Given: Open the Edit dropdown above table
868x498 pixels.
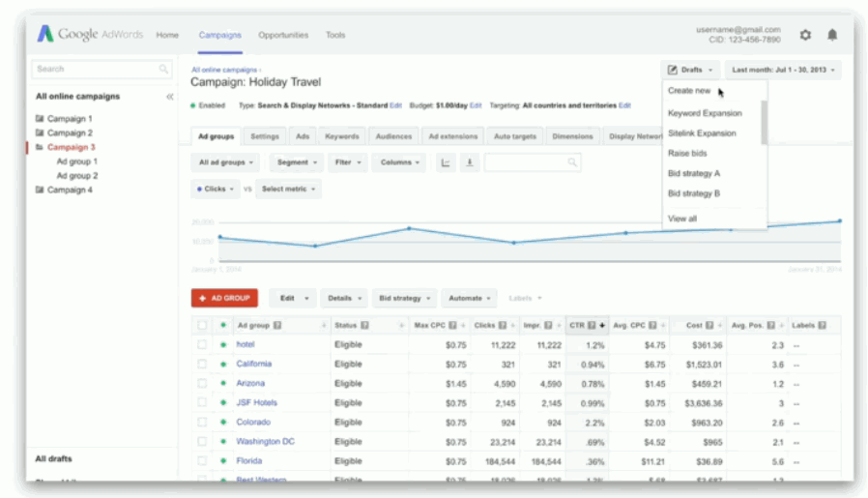Looking at the screenshot, I should [292, 298].
